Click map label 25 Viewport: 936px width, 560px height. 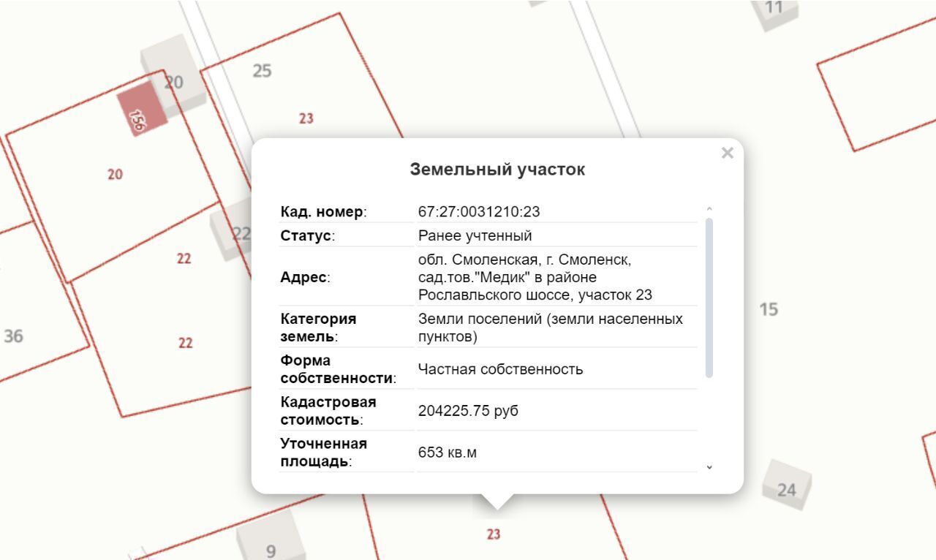tap(262, 71)
